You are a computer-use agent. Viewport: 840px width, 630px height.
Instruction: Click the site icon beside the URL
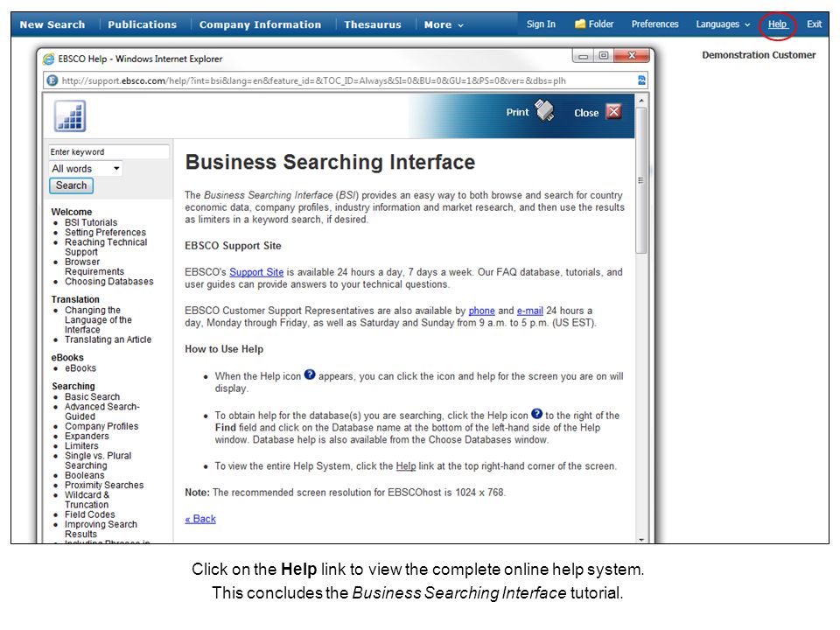point(52,80)
